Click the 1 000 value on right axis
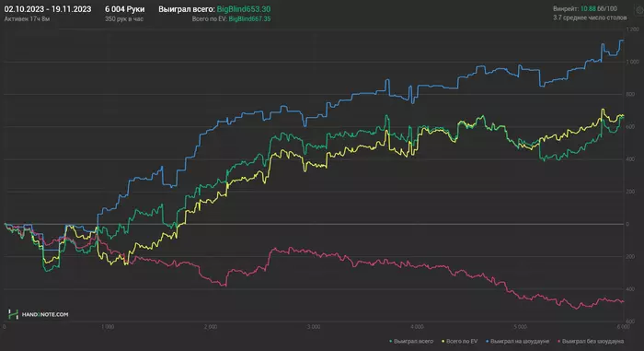 [633, 62]
